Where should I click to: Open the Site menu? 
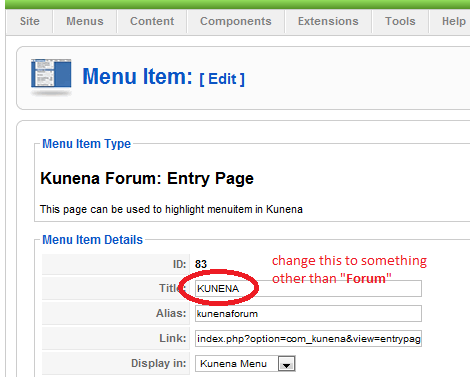point(29,21)
